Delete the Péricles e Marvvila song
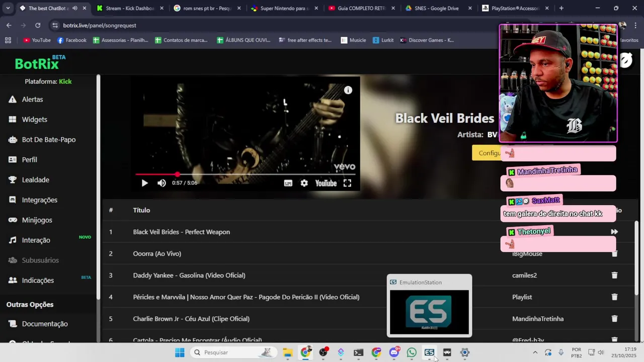This screenshot has width=644, height=362. pos(614,297)
